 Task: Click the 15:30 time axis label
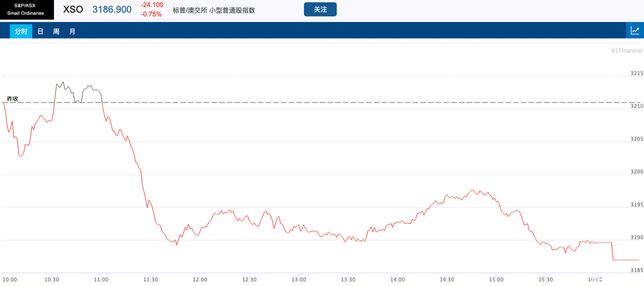click(546, 280)
